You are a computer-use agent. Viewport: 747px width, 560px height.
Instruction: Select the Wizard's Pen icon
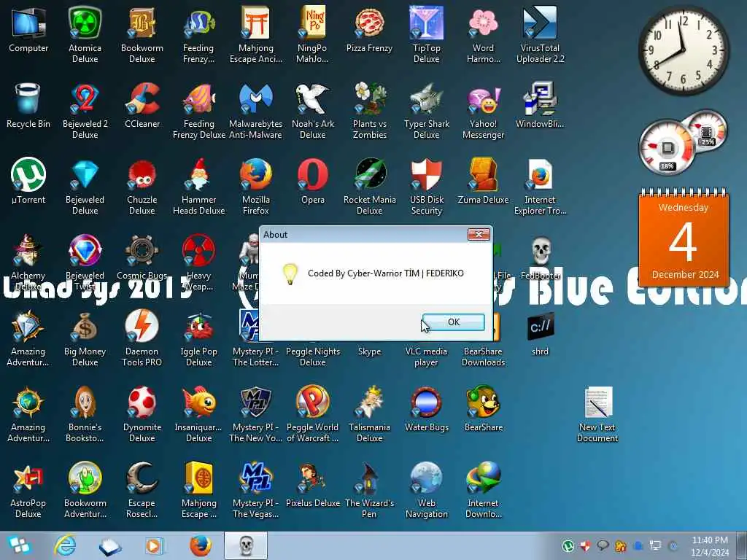point(369,491)
